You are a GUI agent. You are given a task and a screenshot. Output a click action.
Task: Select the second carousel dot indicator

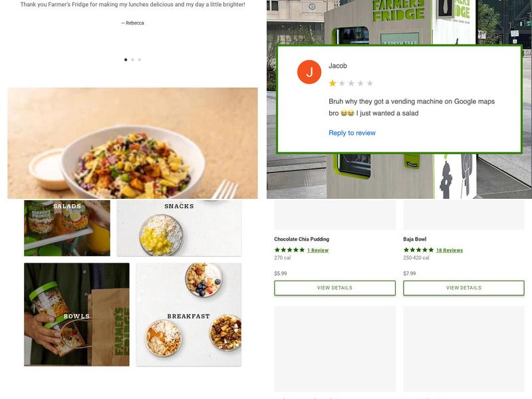pyautogui.click(x=132, y=60)
